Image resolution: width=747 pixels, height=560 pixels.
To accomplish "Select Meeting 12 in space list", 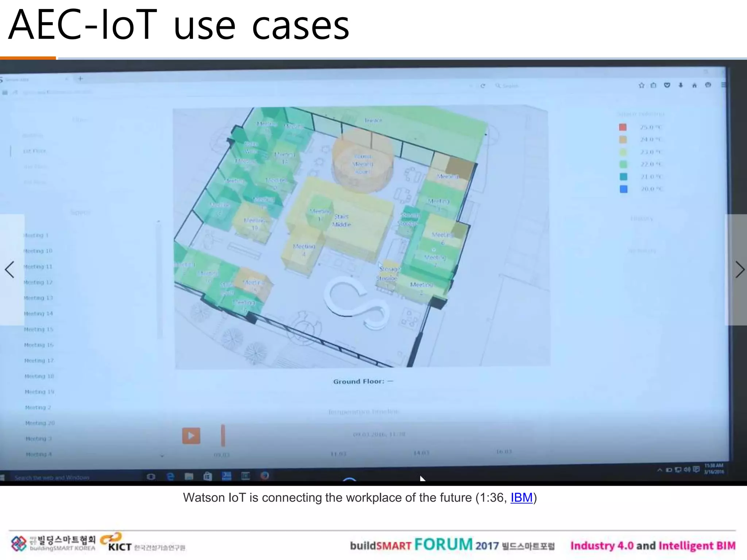I will click(38, 283).
